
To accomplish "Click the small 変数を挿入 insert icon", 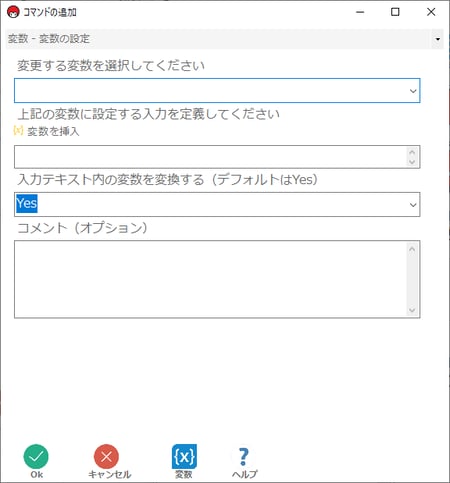I will [18, 130].
